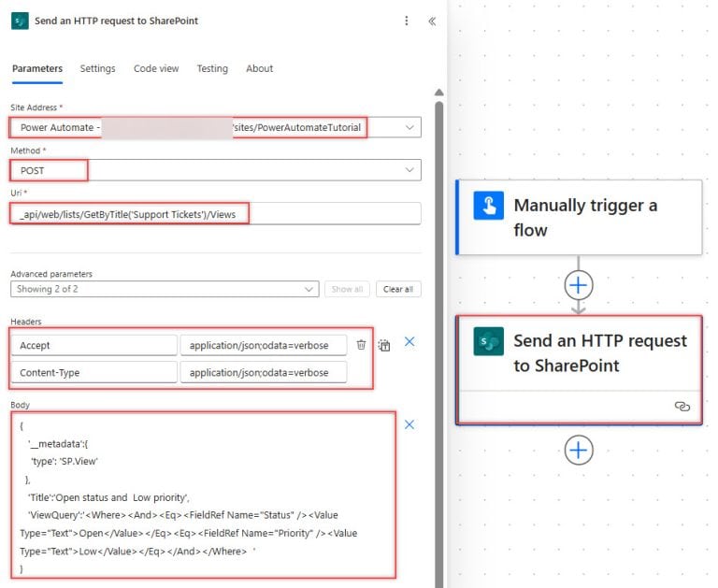718x588 pixels.
Task: Click the Accept header value field
Action: click(x=264, y=345)
